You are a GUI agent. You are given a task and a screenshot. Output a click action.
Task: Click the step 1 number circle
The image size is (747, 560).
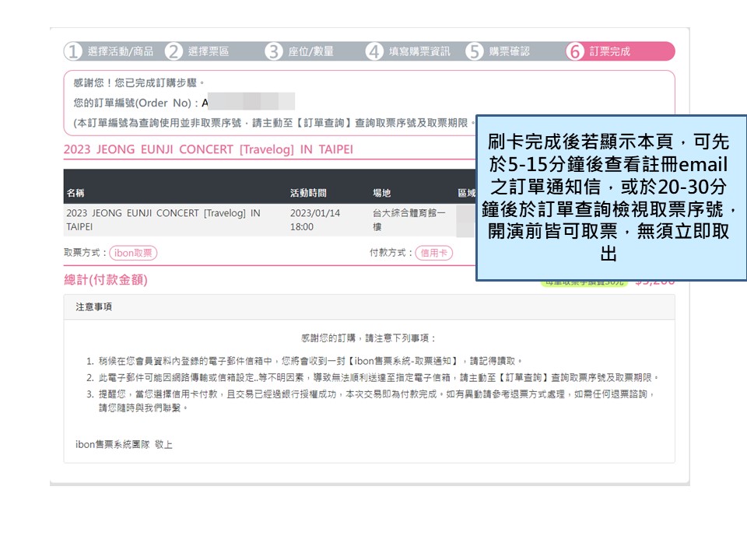(73, 52)
